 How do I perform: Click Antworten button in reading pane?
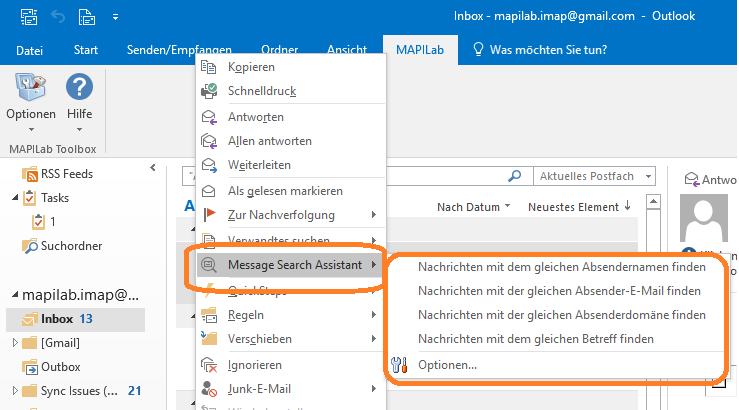pyautogui.click(x=711, y=180)
